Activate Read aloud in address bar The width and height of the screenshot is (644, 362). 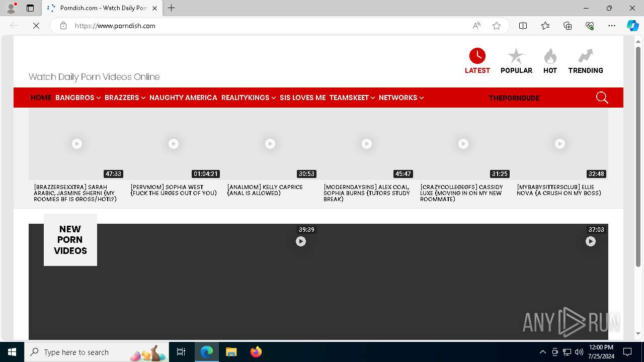pyautogui.click(x=476, y=26)
